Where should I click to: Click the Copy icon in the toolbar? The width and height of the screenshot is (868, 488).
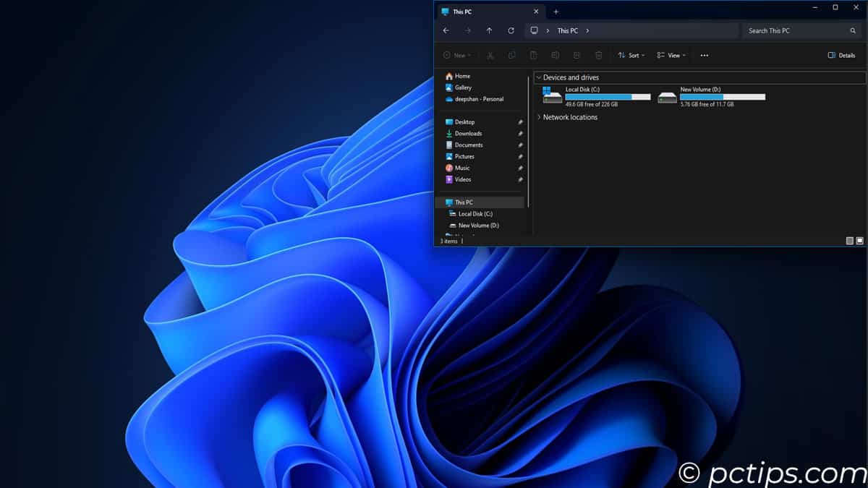click(511, 55)
